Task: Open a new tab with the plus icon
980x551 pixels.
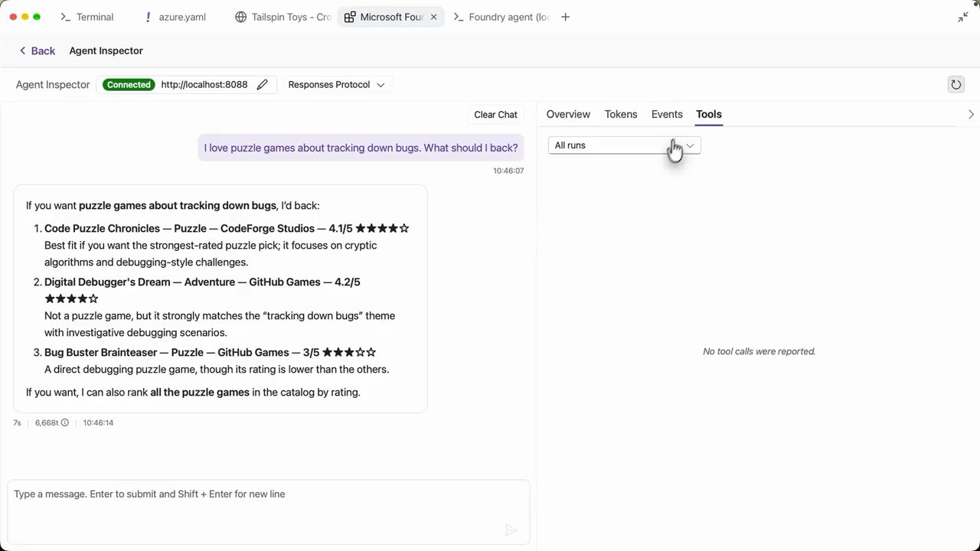Action: click(x=565, y=17)
